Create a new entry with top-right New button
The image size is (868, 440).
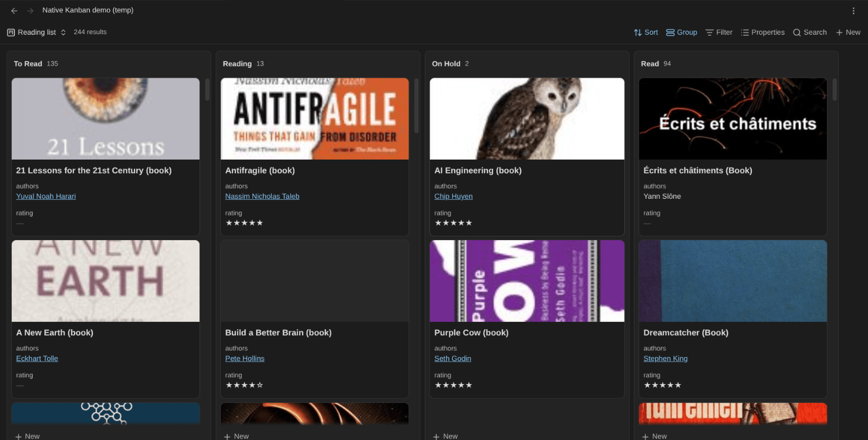(x=848, y=32)
